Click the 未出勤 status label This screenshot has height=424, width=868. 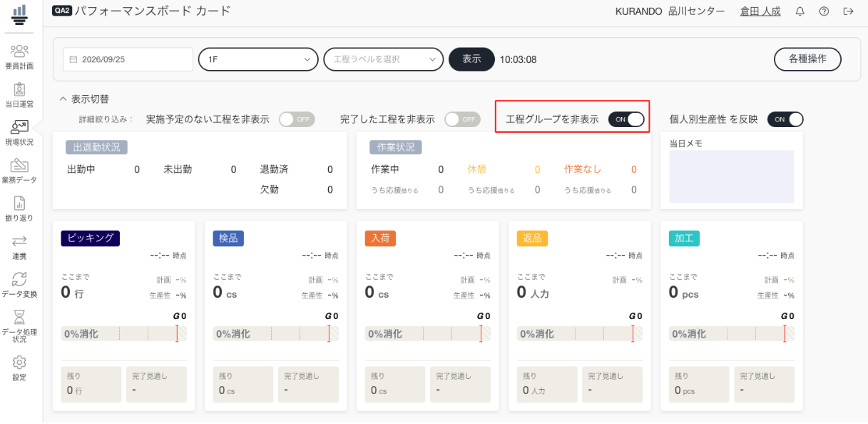178,170
